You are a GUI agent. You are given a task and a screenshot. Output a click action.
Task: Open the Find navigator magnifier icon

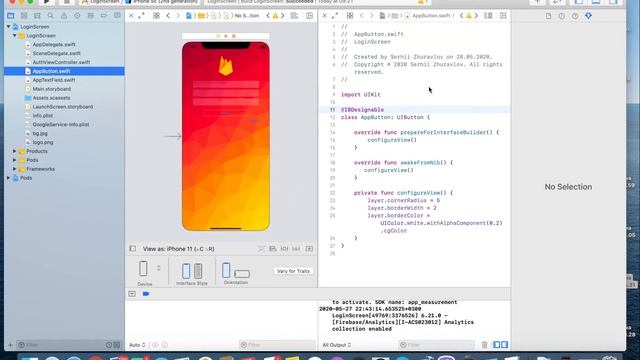pos(51,16)
